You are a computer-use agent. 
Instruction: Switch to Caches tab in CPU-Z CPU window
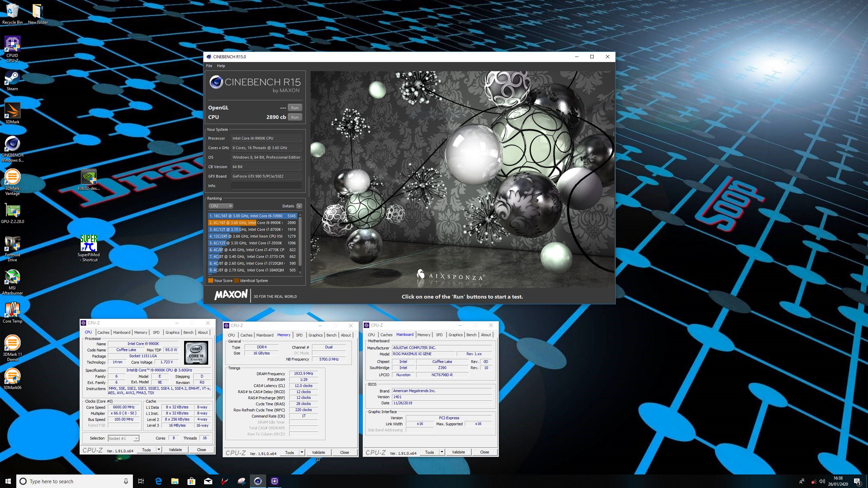103,332
